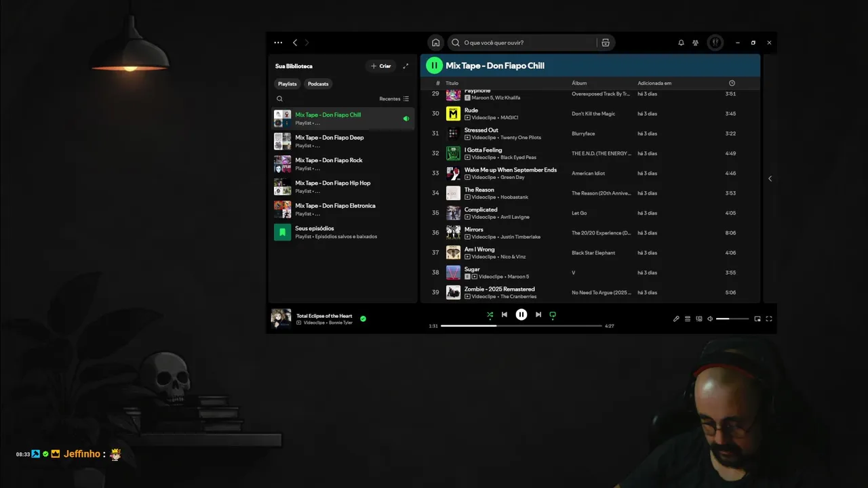Image resolution: width=868 pixels, height=488 pixels.
Task: Toggle repeat mode
Action: (553, 314)
